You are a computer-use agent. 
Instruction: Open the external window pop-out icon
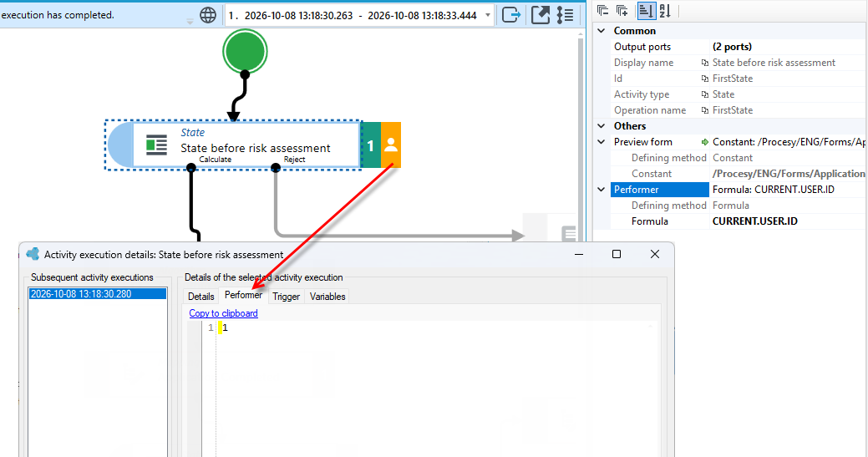point(541,15)
